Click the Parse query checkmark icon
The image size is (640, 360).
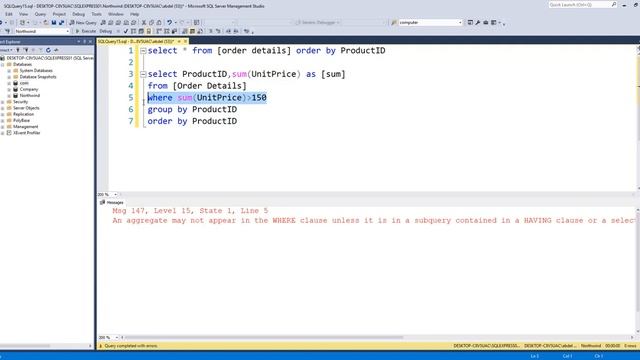(x=126, y=31)
